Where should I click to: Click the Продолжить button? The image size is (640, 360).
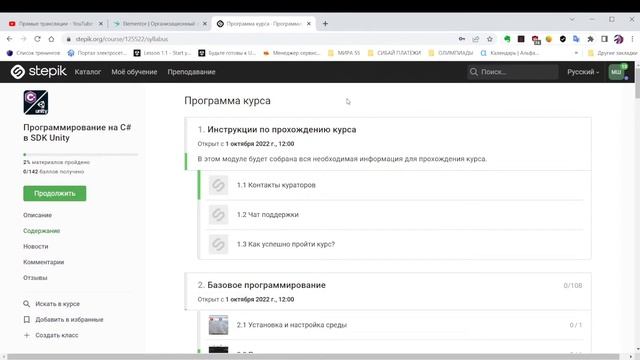coord(55,193)
